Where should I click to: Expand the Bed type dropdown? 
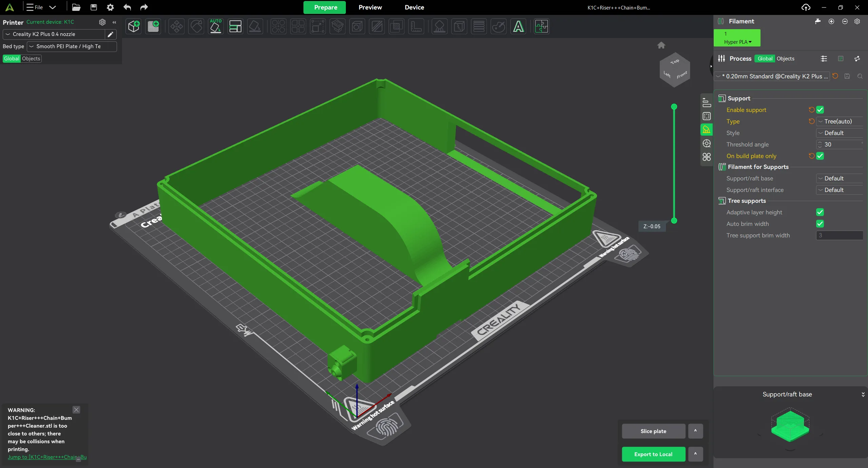tap(72, 46)
